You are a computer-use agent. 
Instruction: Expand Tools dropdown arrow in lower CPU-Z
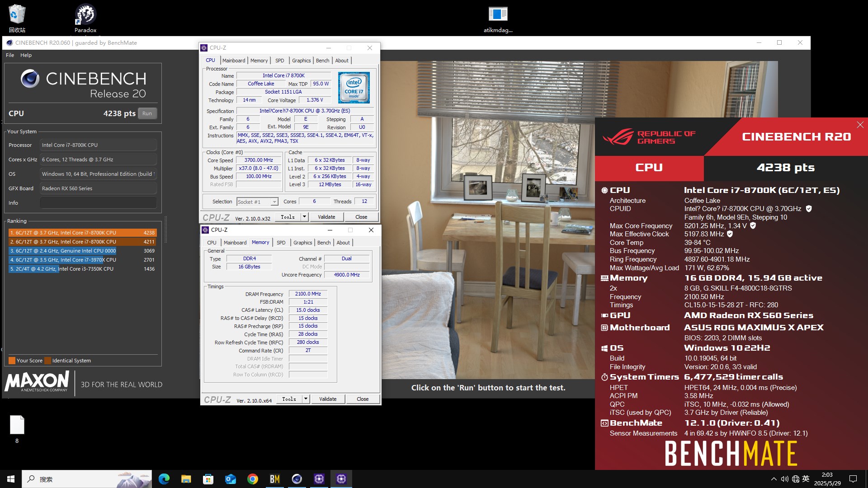click(306, 399)
